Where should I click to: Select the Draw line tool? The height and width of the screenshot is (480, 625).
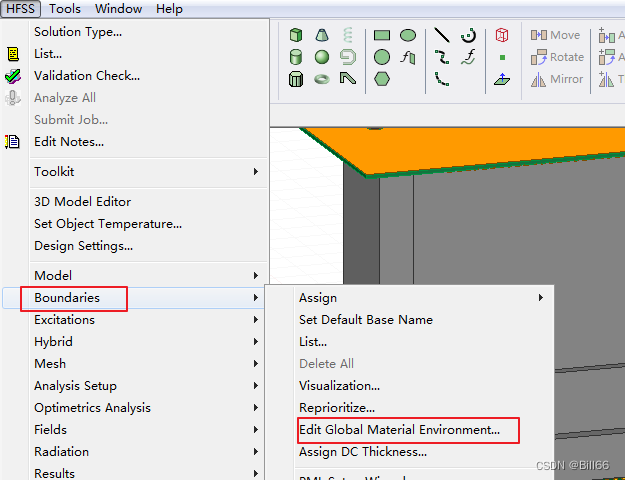442,35
